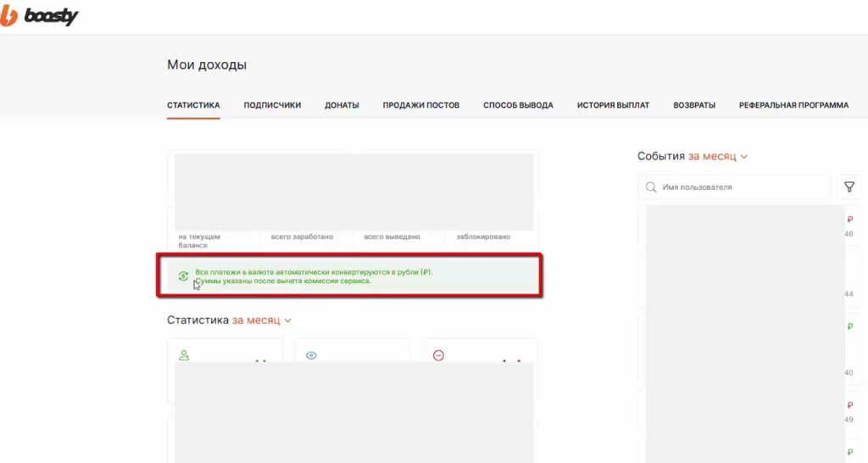The height and width of the screenshot is (463, 868).
Task: Switch to the Возвраты tab
Action: pyautogui.click(x=694, y=105)
